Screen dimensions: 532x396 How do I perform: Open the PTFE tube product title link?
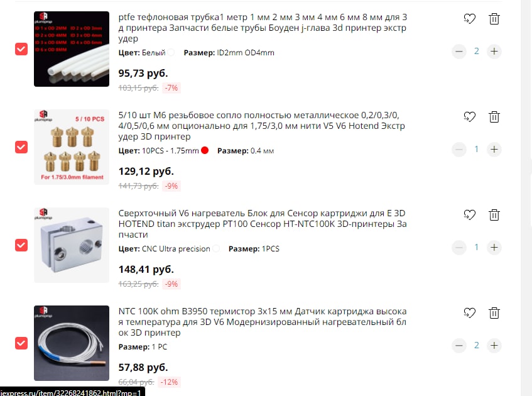tap(263, 28)
